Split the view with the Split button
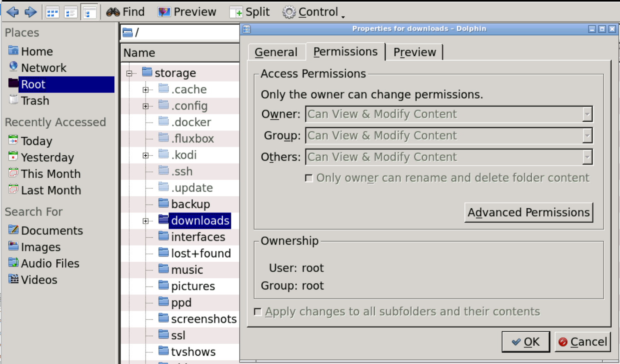Screen dimensions: 620x364 (250, 12)
